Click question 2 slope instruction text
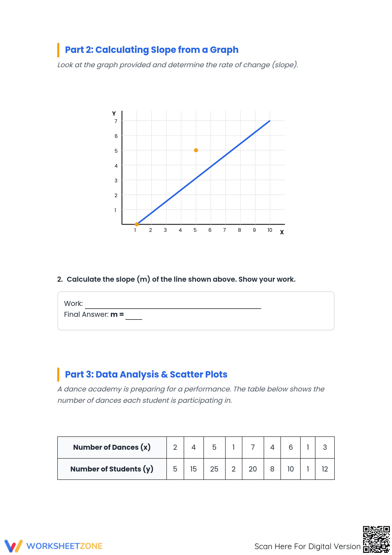 point(176,279)
